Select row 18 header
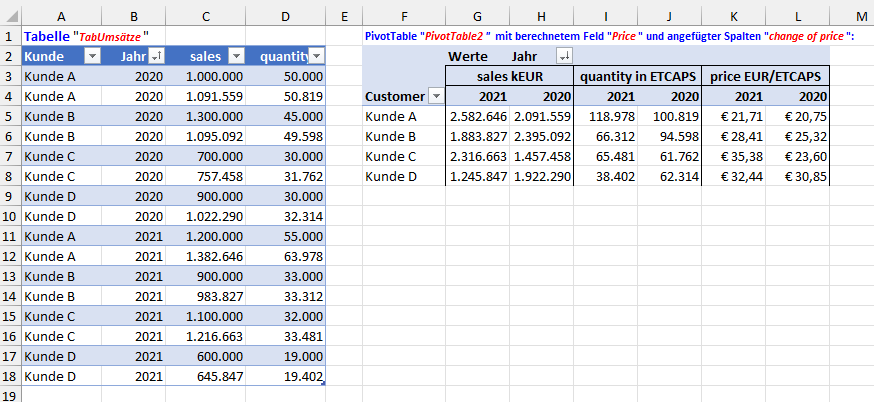 11,376
